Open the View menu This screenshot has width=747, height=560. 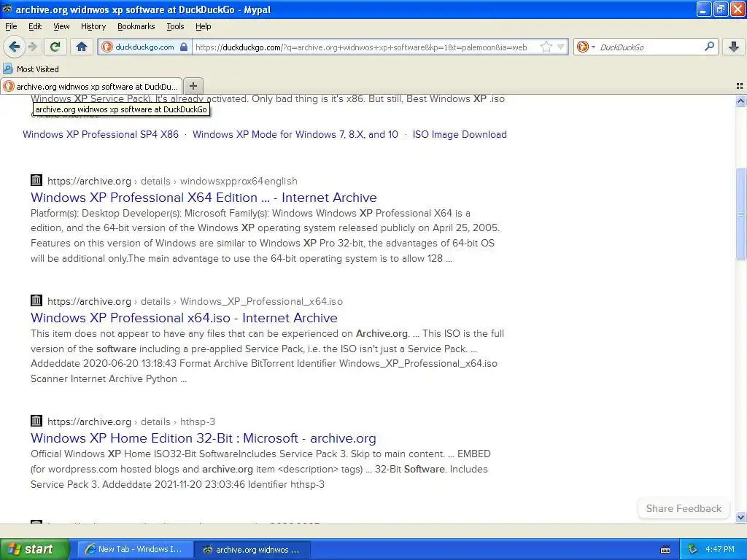61,26
